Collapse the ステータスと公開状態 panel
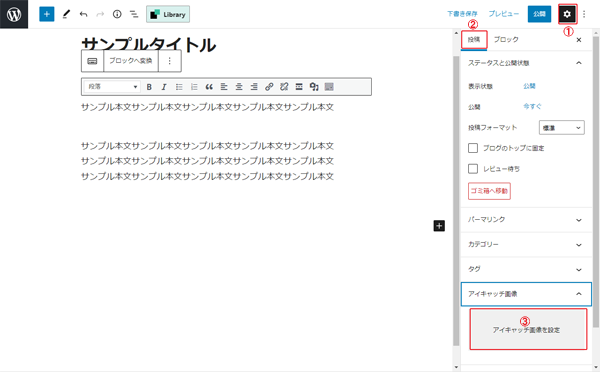This screenshot has height=372, width=600. pyautogui.click(x=526, y=63)
